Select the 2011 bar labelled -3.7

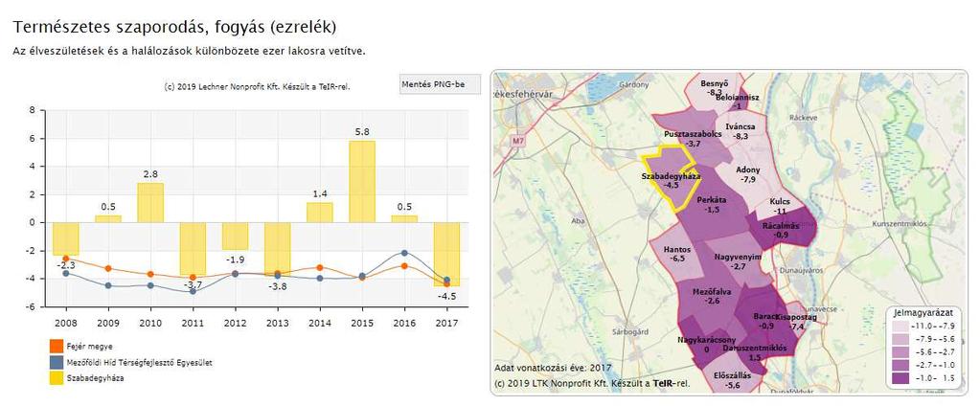click(193, 249)
